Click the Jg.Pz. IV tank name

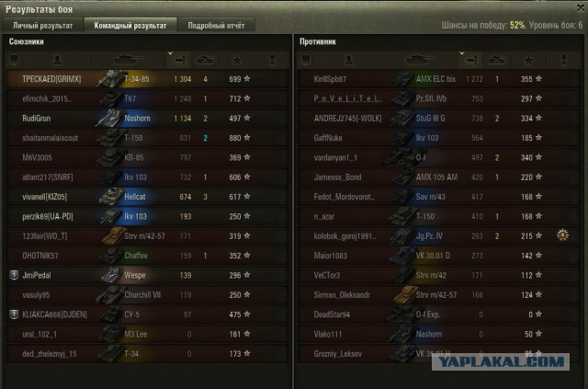pos(429,235)
